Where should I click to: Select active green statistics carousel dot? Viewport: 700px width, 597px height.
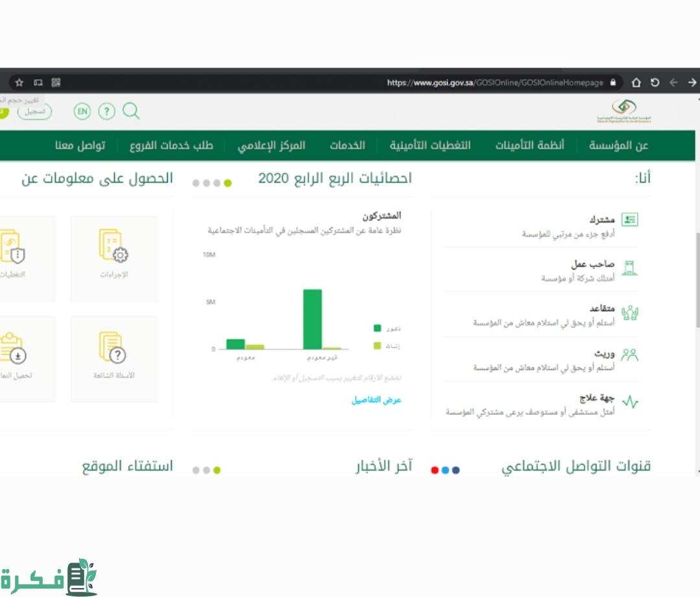pyautogui.click(x=227, y=183)
